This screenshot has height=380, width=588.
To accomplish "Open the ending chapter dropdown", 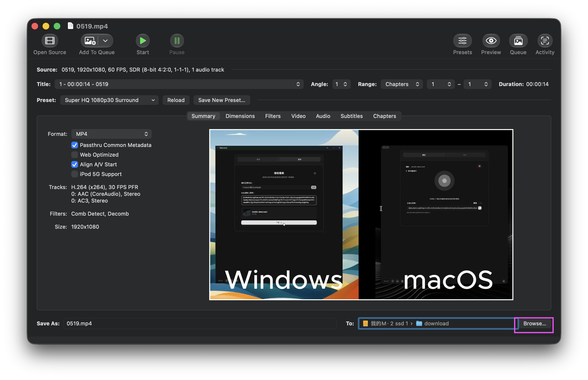I will (477, 84).
